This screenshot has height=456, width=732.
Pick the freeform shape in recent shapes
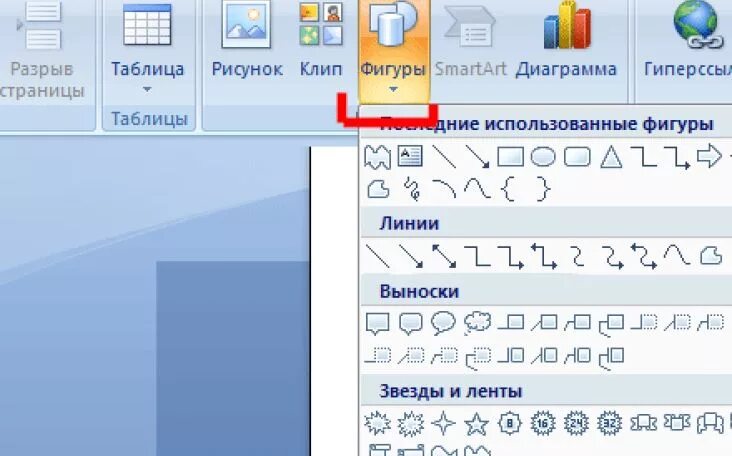click(378, 190)
